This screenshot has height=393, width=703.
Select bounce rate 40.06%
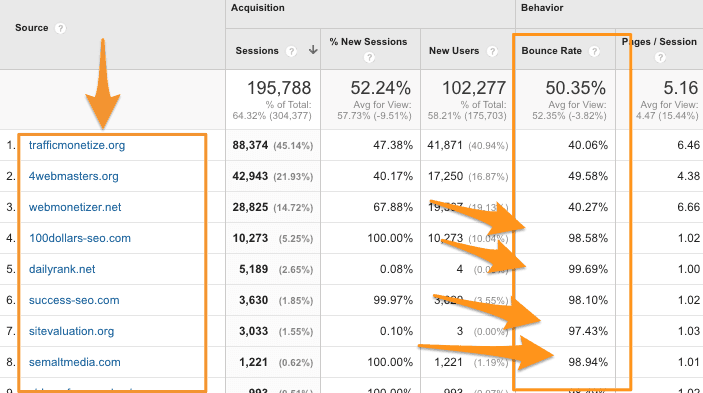pyautogui.click(x=588, y=145)
